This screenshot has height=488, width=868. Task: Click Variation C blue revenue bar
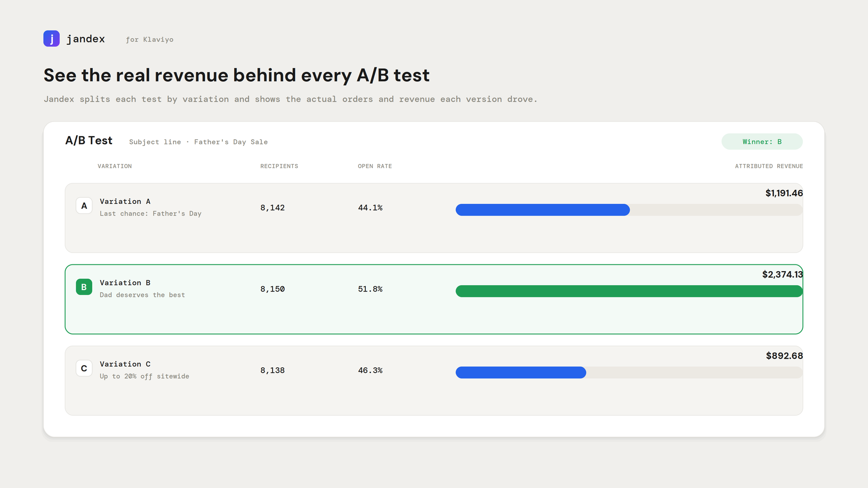(x=521, y=372)
